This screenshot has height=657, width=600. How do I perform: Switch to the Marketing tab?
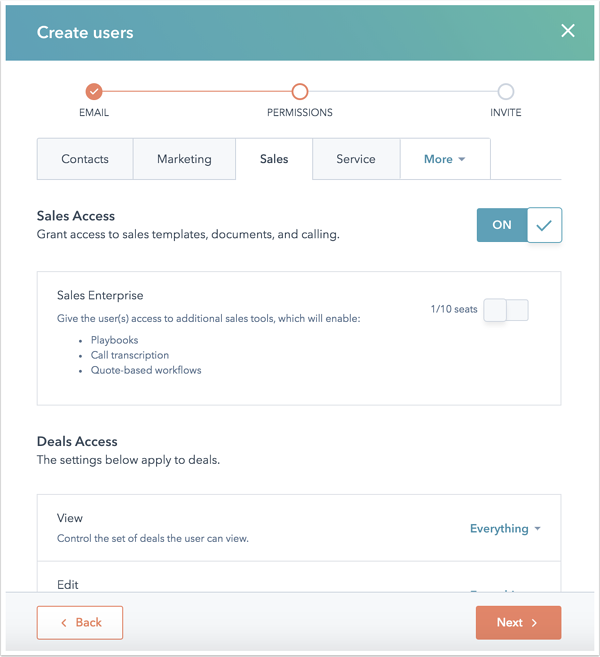click(x=184, y=159)
